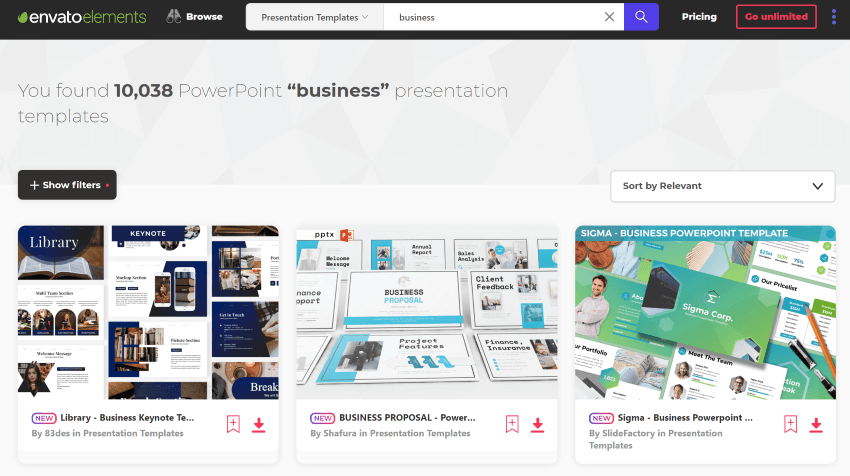Bookmark the Library Business Keynote template
Screen dimensions: 850x476
click(233, 424)
